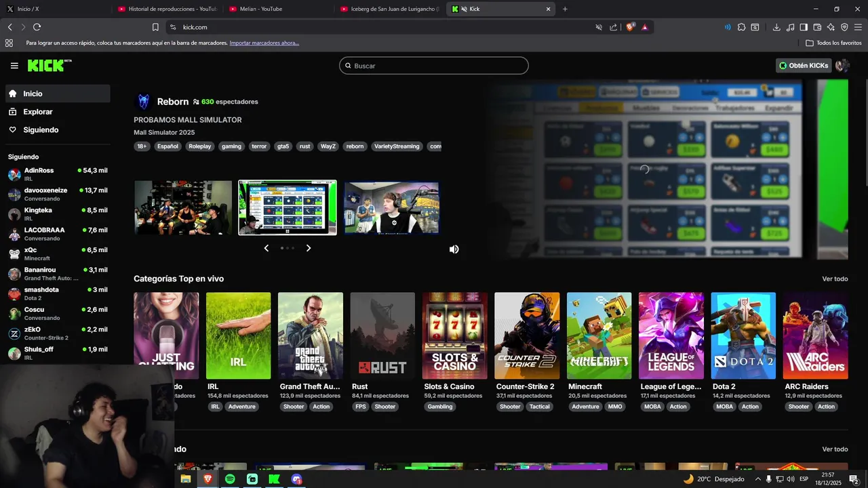Open the Counter-Strike 2 category card

pyautogui.click(x=527, y=335)
